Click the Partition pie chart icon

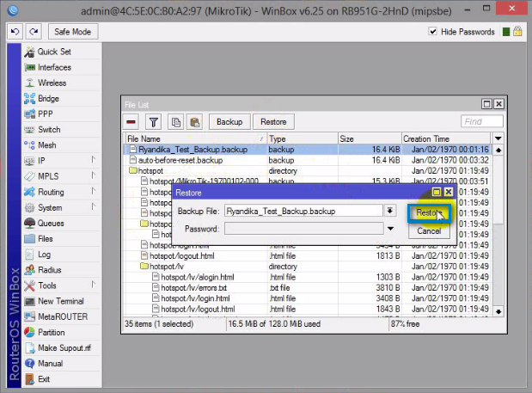tap(29, 332)
